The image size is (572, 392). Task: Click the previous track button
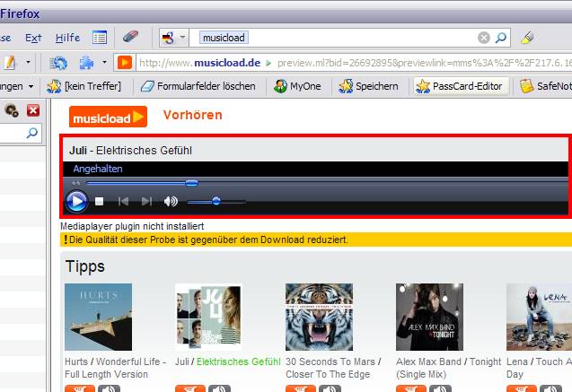(123, 201)
